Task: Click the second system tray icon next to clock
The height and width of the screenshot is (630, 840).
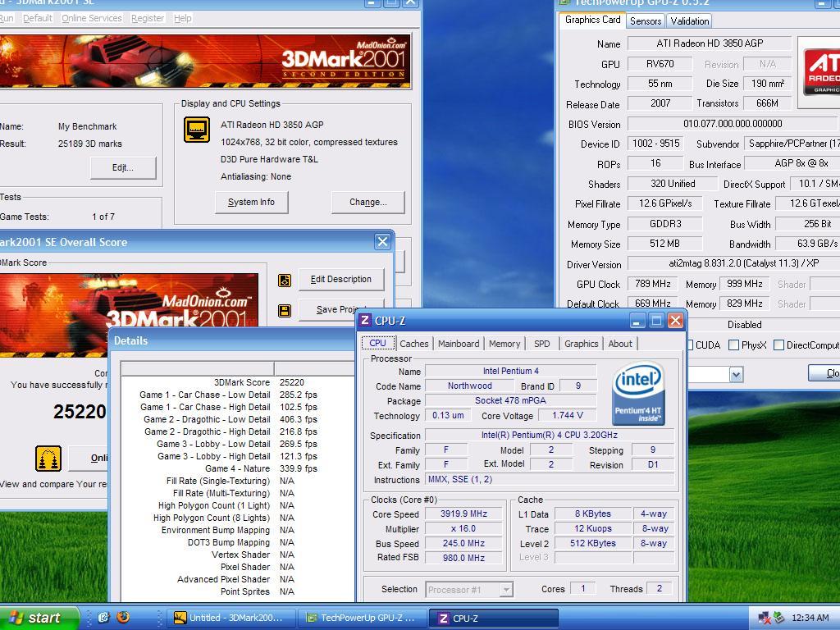Action: pos(778,618)
